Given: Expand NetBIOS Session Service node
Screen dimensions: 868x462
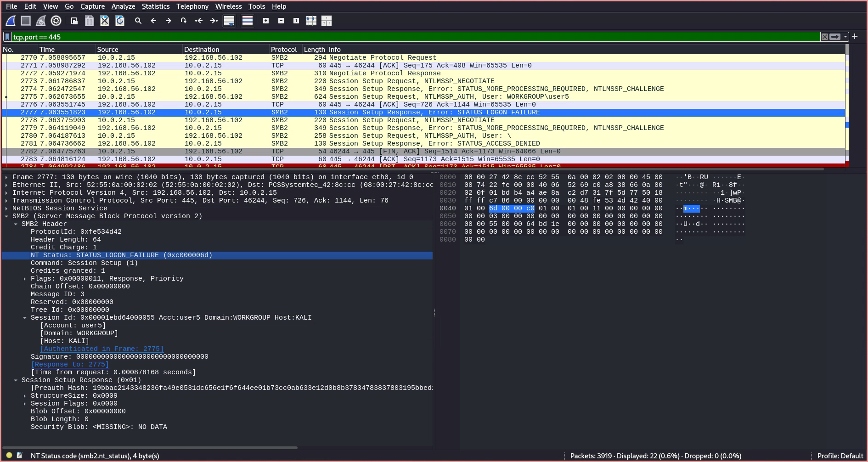Looking at the screenshot, I should point(6,208).
